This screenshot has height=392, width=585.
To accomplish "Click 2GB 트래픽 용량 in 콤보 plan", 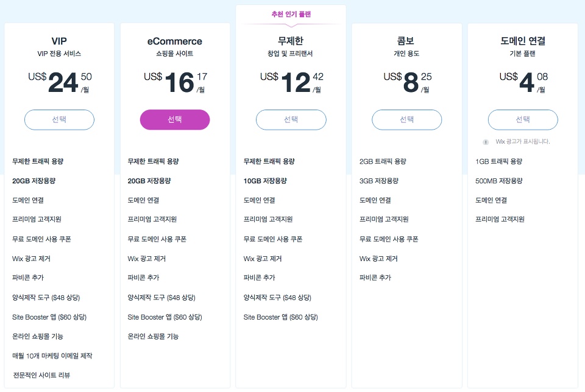I will coord(383,161).
